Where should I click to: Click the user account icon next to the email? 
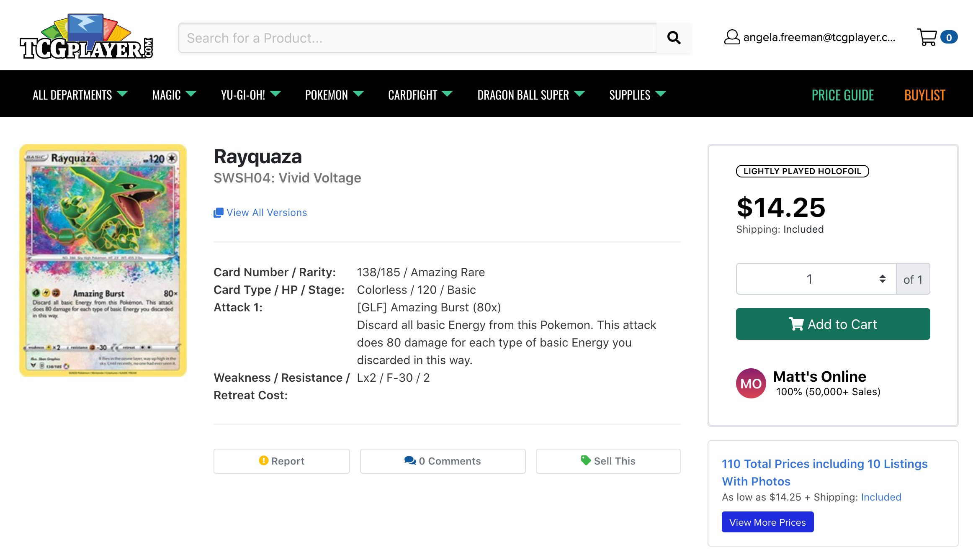pos(731,37)
